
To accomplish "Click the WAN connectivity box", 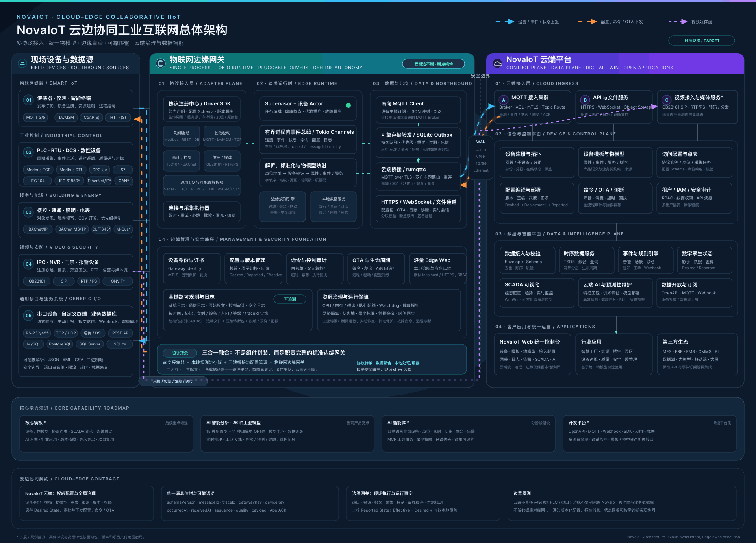I will pos(481,157).
